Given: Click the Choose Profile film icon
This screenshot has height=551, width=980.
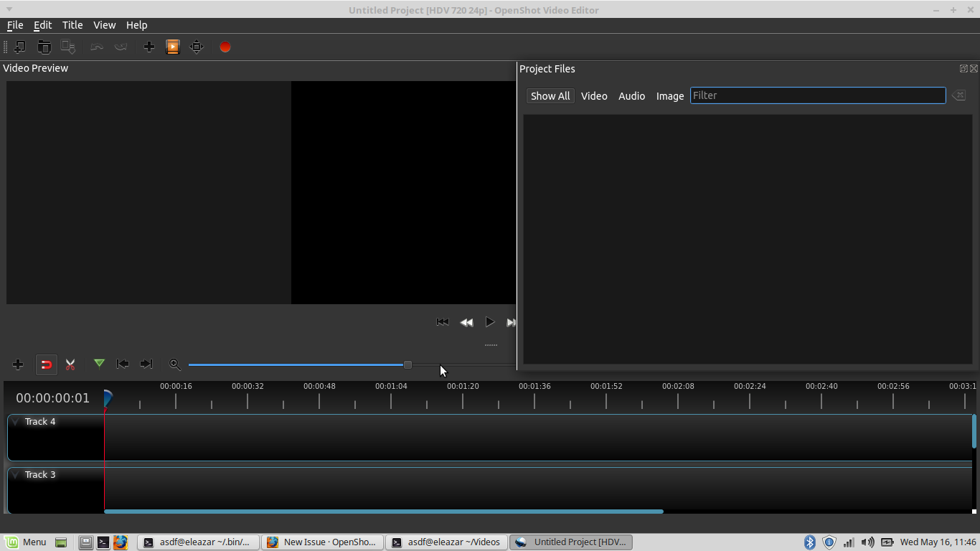Looking at the screenshot, I should click(x=173, y=47).
